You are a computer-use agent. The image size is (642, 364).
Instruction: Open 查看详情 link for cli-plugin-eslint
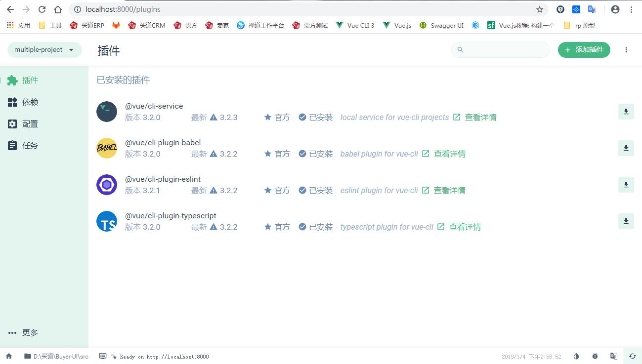click(449, 191)
